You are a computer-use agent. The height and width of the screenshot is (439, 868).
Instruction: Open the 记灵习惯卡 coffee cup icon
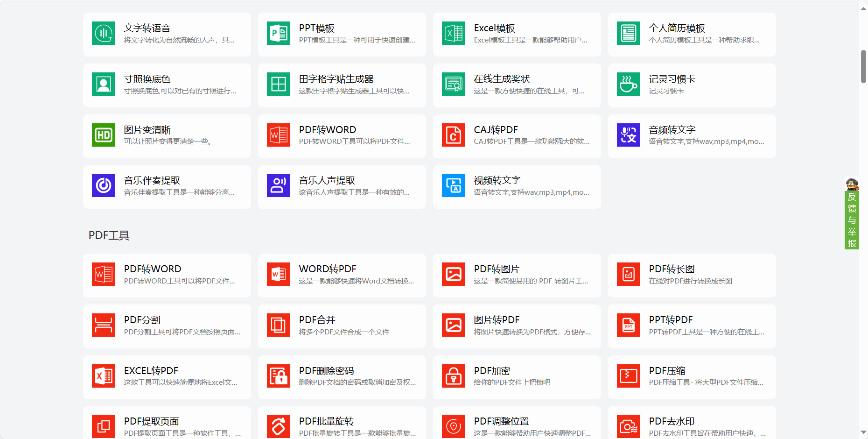tap(628, 85)
